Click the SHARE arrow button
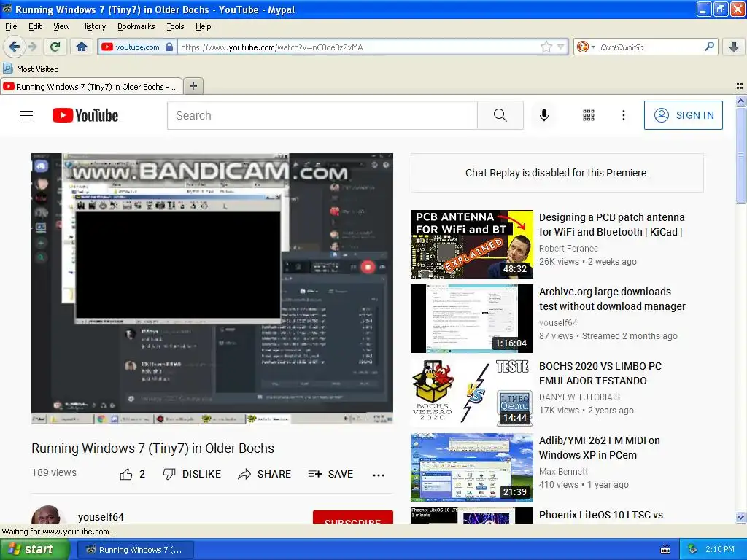The height and width of the screenshot is (560, 747). [x=264, y=474]
